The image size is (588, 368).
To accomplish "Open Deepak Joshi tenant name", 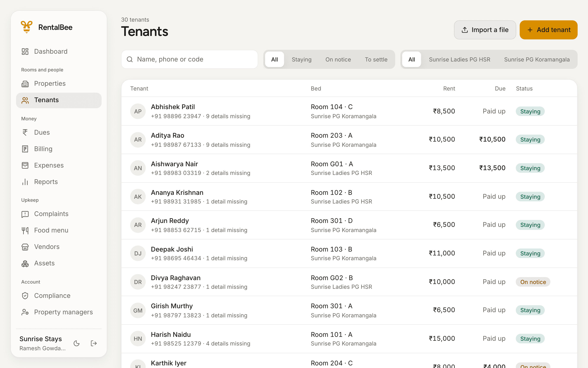I will pos(172,249).
